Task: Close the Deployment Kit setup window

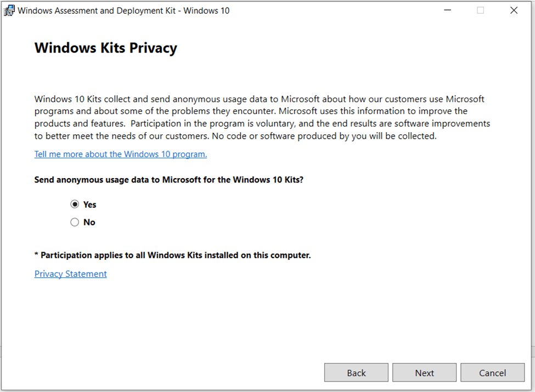Action: 514,10
